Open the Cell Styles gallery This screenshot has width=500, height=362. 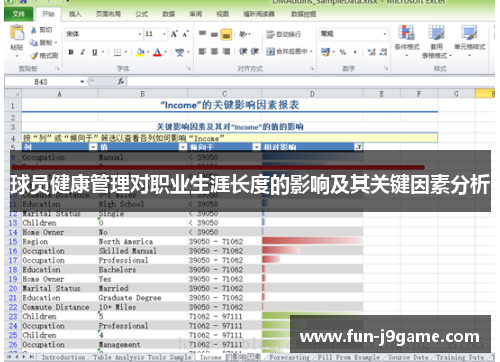coord(469,41)
